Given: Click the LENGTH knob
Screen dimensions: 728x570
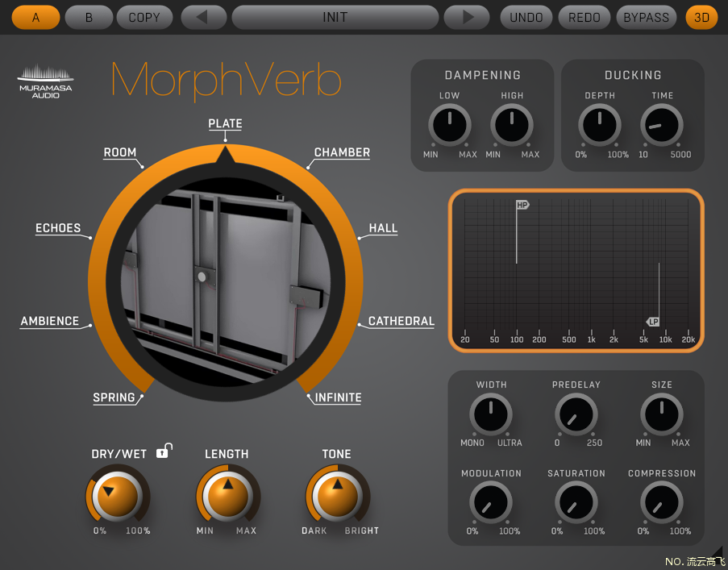Looking at the screenshot, I should tap(227, 496).
